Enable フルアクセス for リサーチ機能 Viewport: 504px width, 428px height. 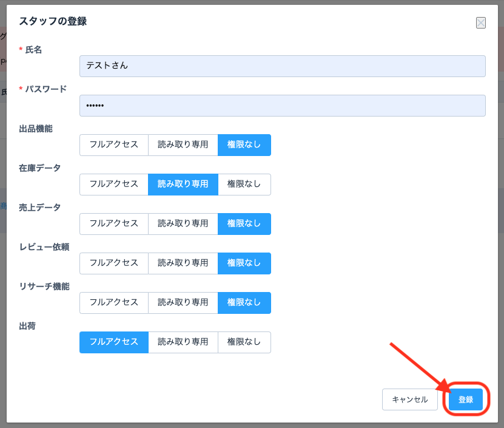click(x=114, y=303)
